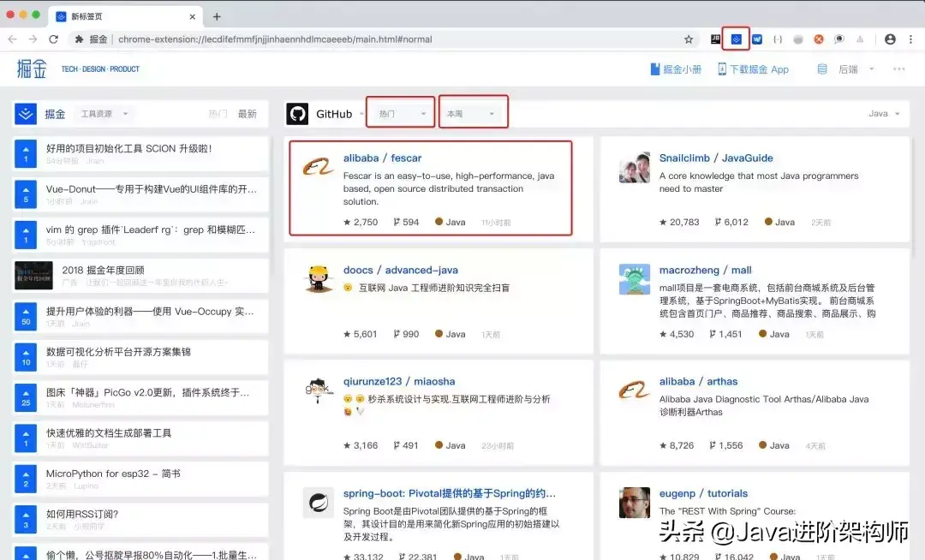Switch to the 最新 tab

pos(248,114)
